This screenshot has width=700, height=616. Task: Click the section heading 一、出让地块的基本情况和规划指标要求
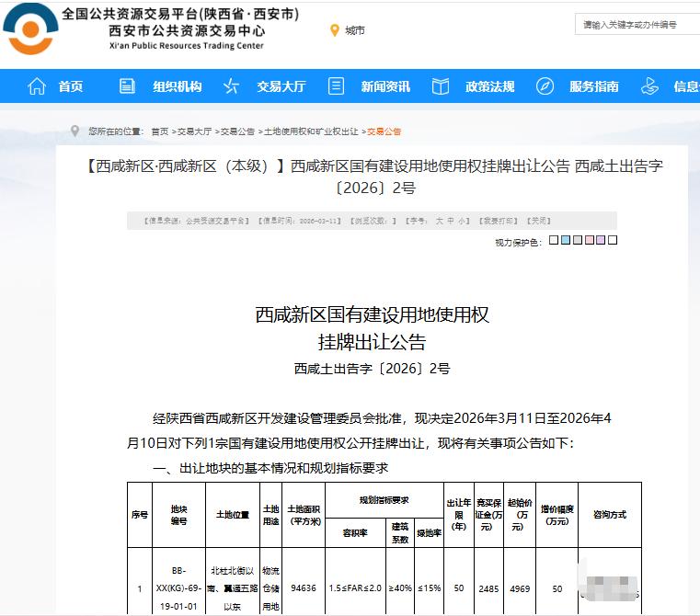[x=270, y=468]
